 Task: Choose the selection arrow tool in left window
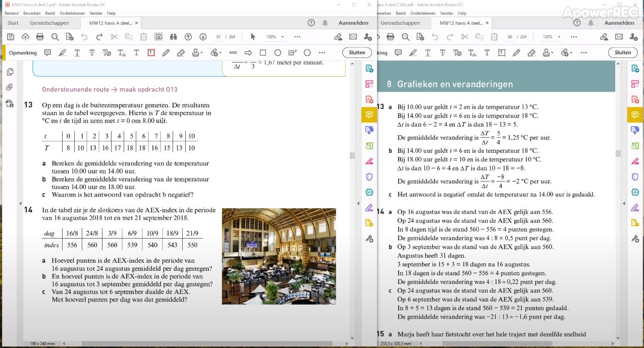pos(253,37)
